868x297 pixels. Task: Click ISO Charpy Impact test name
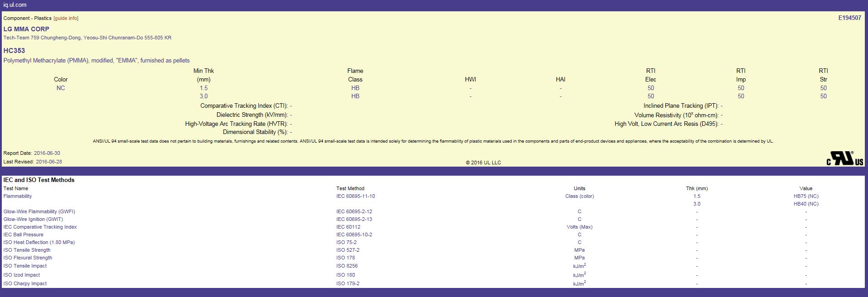point(25,283)
